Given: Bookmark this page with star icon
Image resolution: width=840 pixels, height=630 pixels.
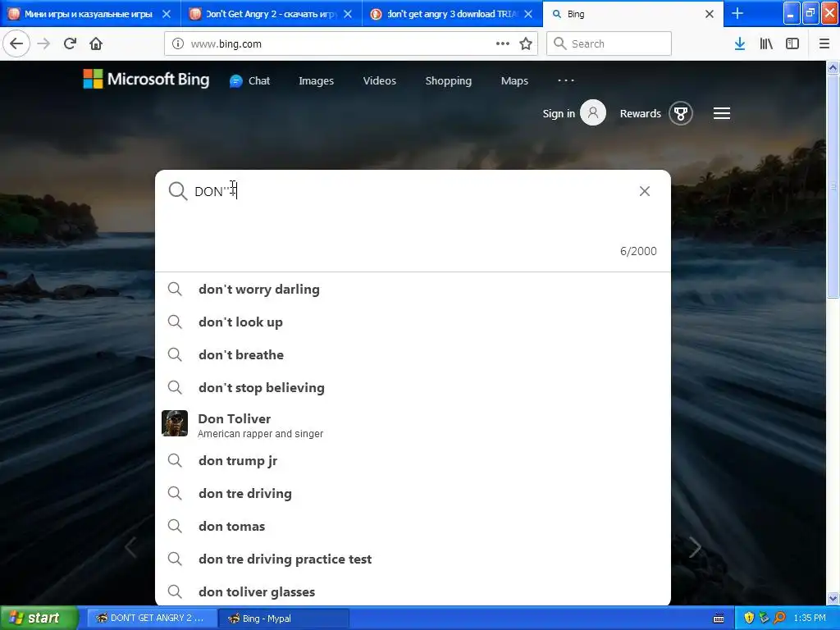Looking at the screenshot, I should tap(526, 43).
